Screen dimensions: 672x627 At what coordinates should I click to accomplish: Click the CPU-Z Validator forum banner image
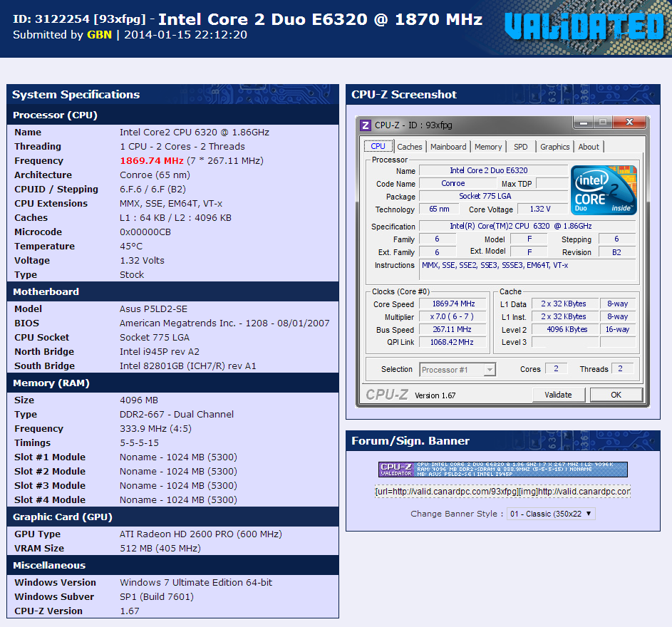coord(502,470)
